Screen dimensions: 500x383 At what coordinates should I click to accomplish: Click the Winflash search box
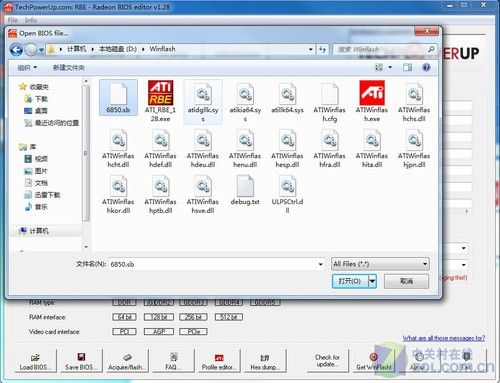385,49
